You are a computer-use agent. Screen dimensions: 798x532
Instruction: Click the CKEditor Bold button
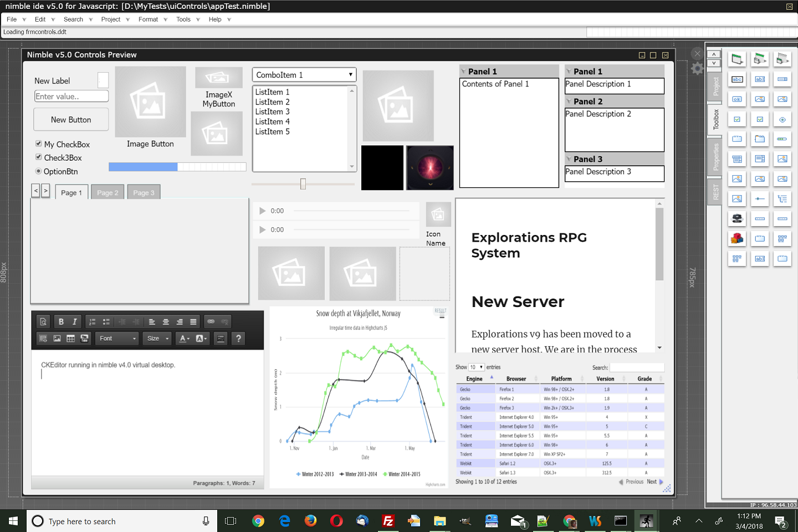(61, 321)
